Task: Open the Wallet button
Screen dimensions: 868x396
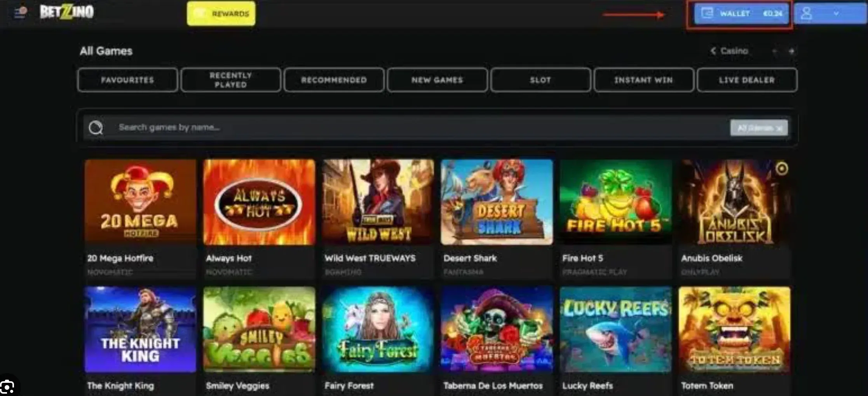Action: (741, 14)
